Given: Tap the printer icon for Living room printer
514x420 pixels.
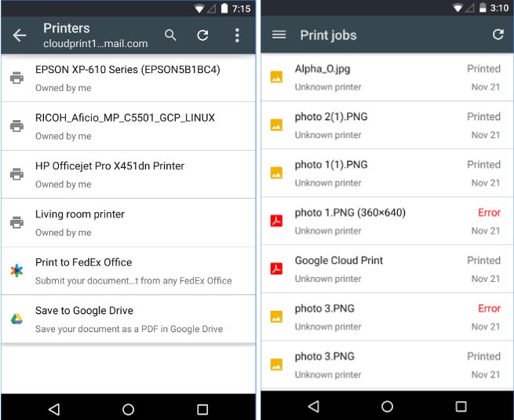Looking at the screenshot, I should 16,222.
